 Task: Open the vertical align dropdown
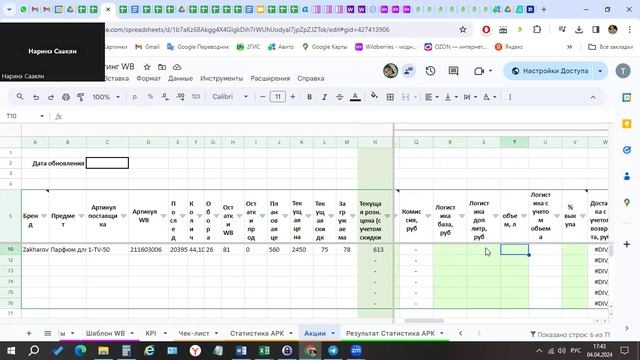(x=451, y=97)
